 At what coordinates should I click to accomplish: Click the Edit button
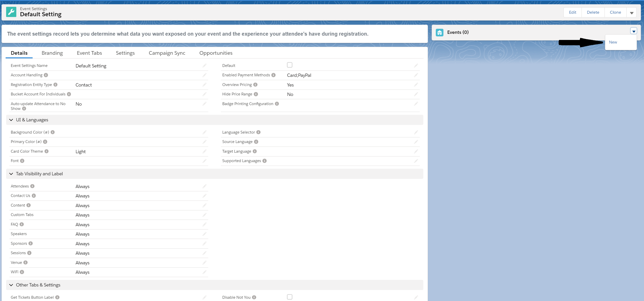pos(572,12)
